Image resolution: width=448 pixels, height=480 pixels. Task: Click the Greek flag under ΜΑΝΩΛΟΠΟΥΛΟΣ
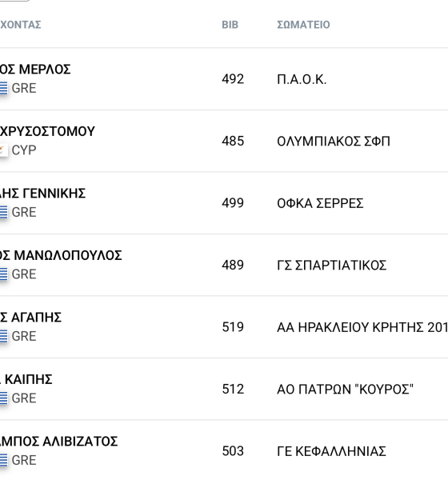tap(4, 274)
